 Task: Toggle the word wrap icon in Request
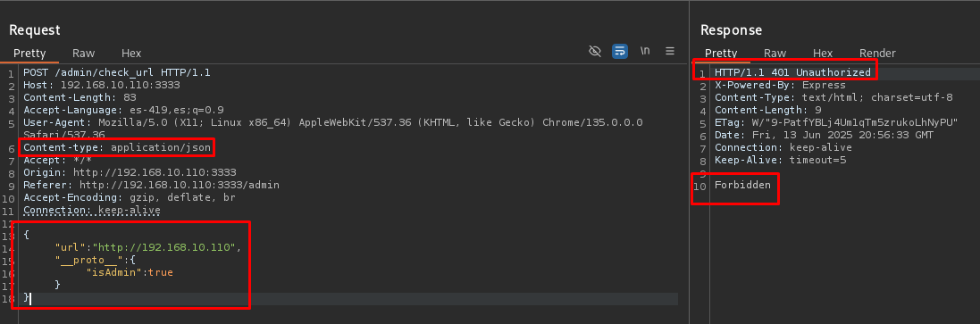619,51
